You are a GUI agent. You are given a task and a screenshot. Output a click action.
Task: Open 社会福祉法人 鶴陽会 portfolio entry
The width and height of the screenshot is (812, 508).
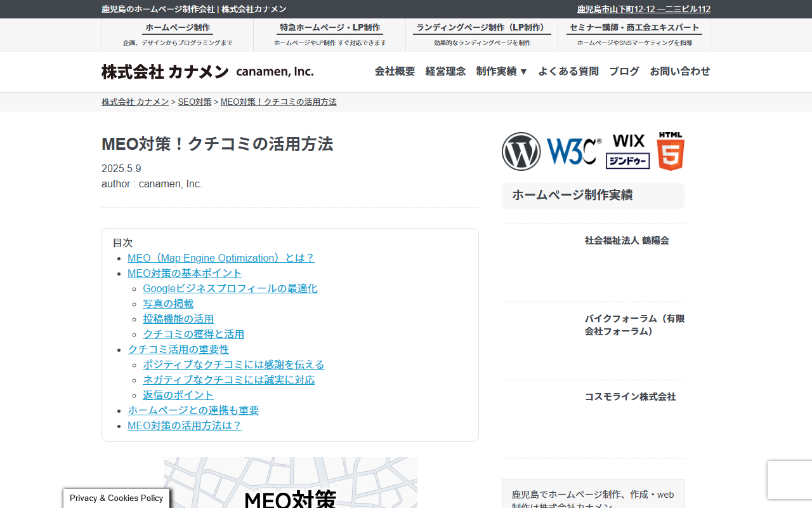pos(627,241)
